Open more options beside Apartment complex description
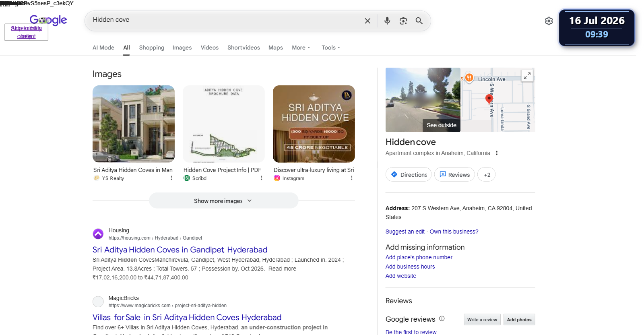 point(497,153)
